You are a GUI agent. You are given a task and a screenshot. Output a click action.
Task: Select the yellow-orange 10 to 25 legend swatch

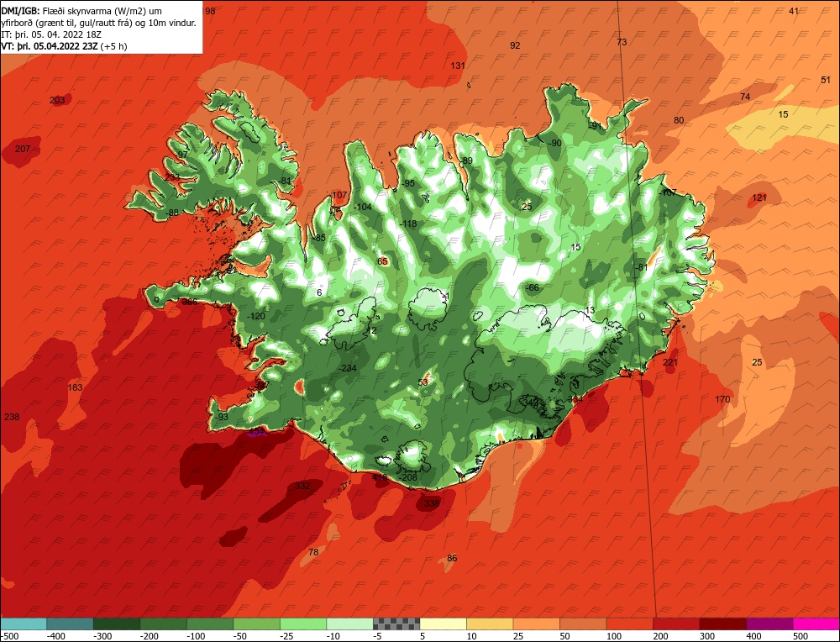click(491, 624)
